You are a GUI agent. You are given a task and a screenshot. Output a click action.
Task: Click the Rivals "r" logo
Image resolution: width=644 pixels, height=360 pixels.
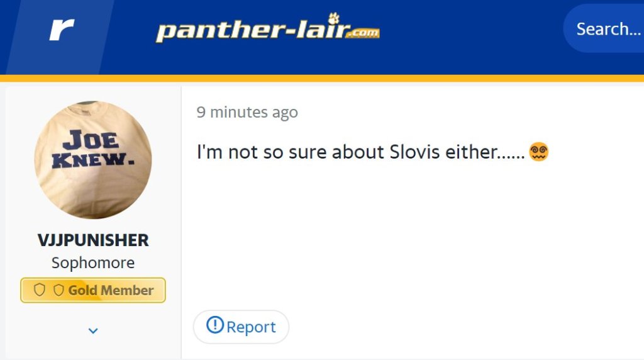[62, 30]
